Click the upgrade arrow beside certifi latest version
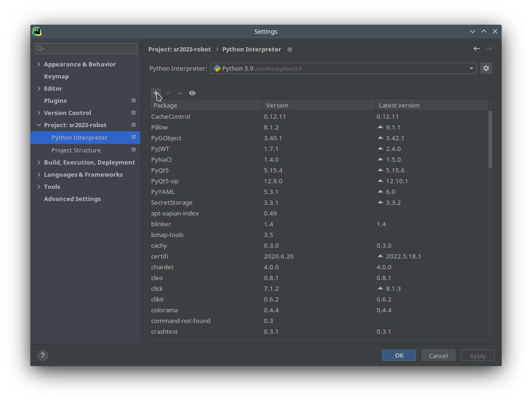 pyautogui.click(x=379, y=256)
